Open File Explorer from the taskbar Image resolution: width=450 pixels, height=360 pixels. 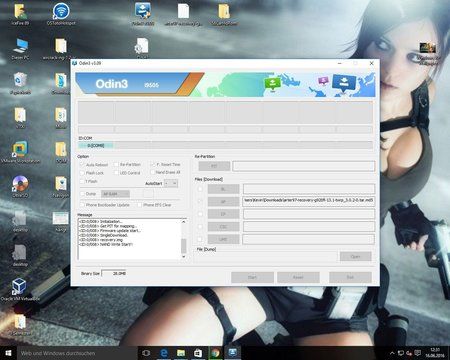181,353
